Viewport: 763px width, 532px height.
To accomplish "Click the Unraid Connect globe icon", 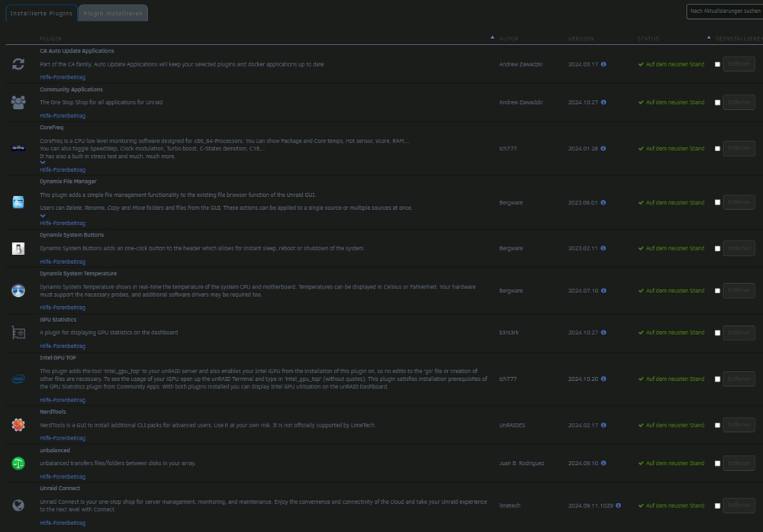I will 18,505.
